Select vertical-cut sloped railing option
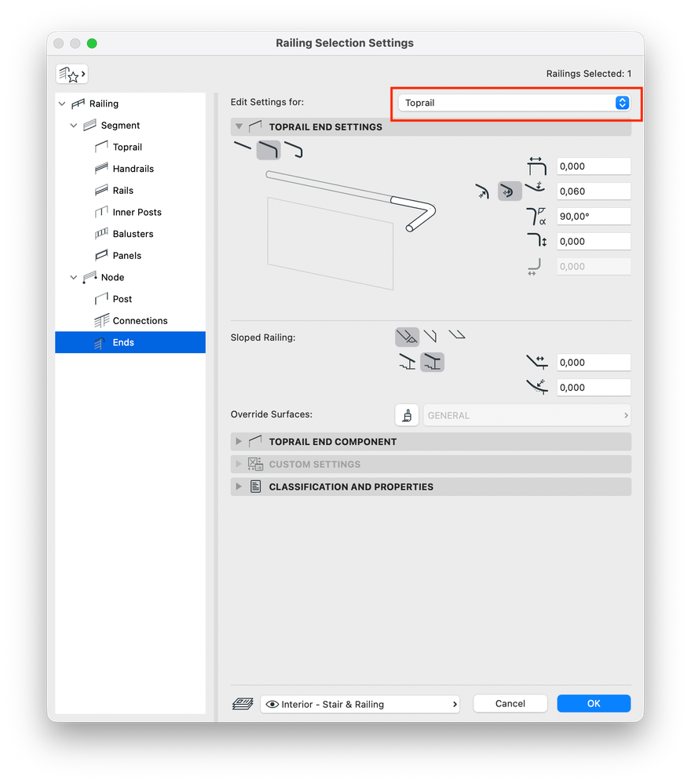Image resolution: width=691 pixels, height=784 pixels. 430,336
